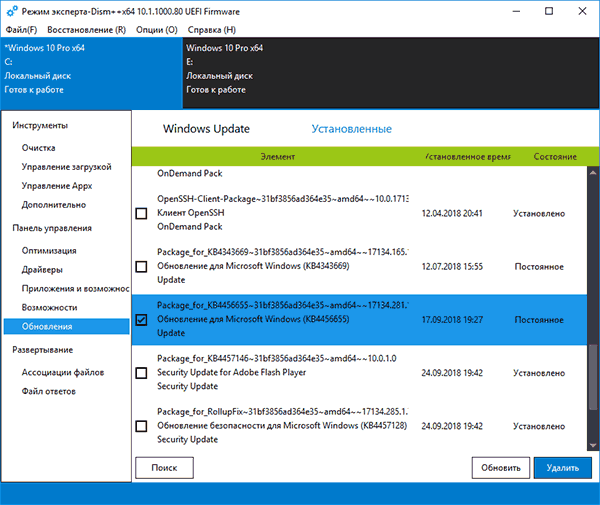Image resolution: width=600 pixels, height=505 pixels.
Task: Open the Оптимизация section
Action: click(x=49, y=251)
